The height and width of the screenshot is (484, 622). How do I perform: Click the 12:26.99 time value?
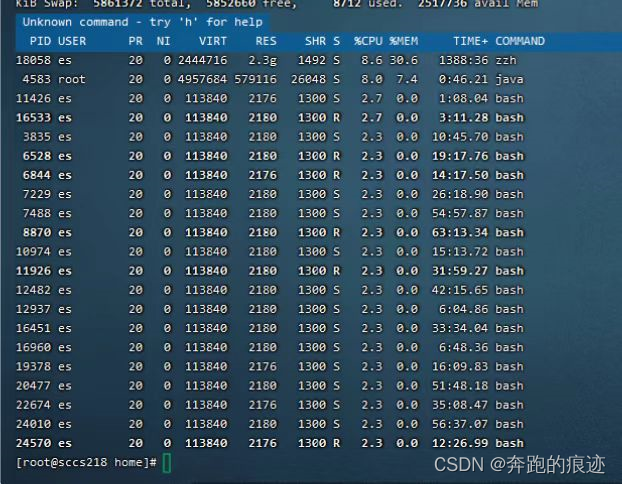(x=460, y=443)
